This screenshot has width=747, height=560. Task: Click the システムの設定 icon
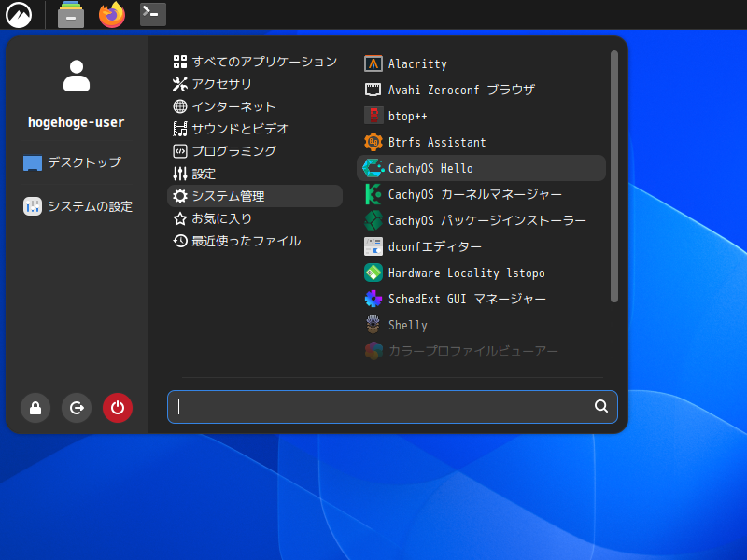pyautogui.click(x=33, y=206)
